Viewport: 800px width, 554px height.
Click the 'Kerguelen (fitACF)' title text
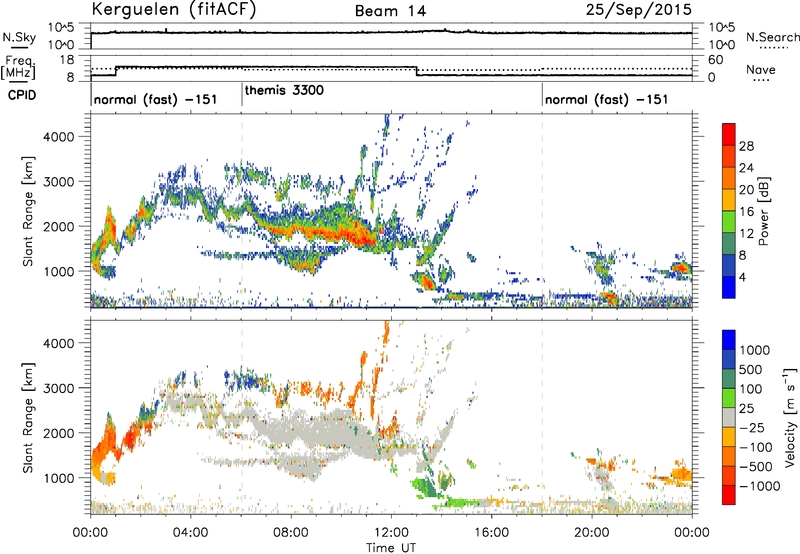coord(173,10)
